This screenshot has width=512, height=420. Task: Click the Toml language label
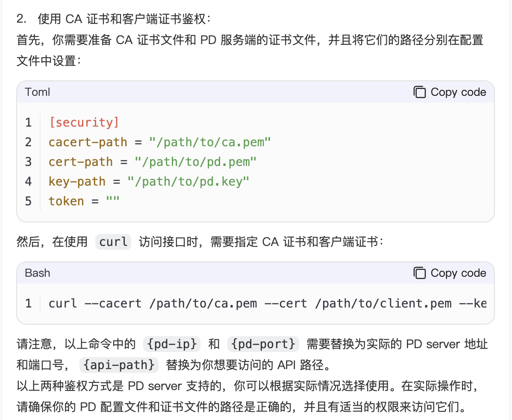pos(38,92)
